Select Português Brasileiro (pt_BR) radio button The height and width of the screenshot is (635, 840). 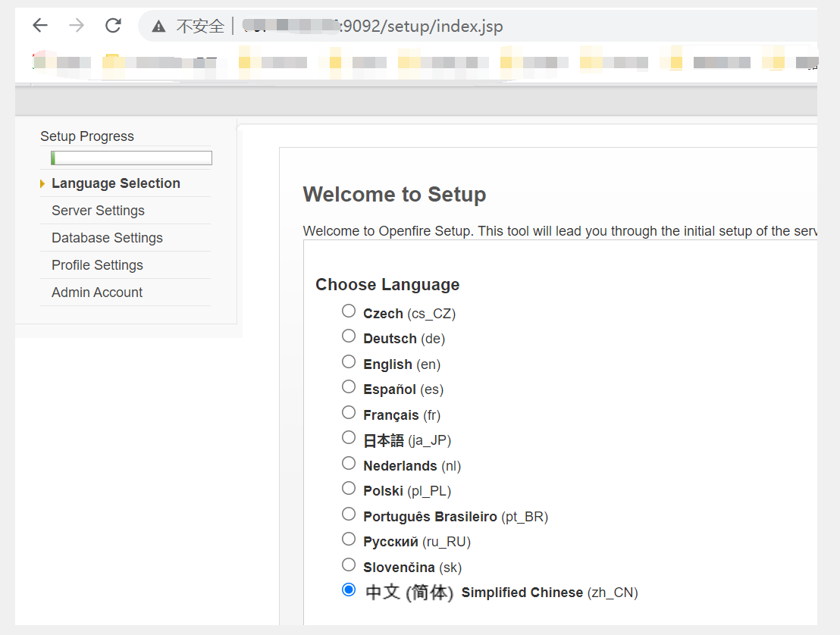coord(349,514)
